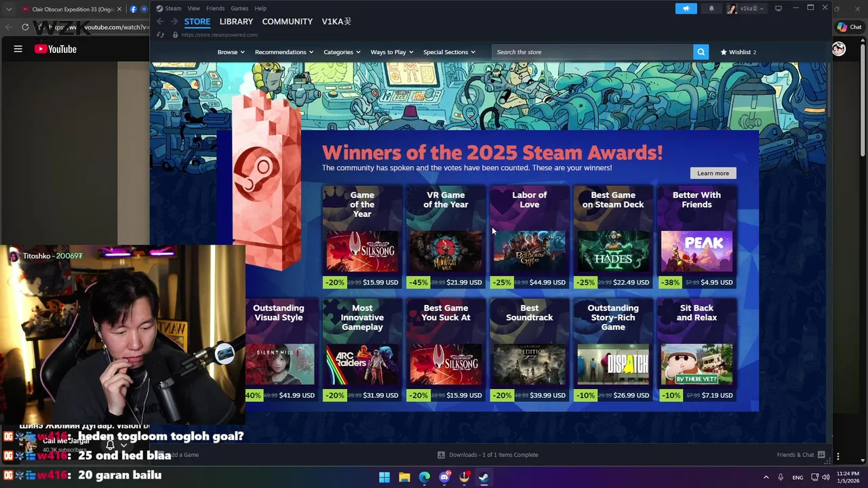Switch to the COMMUNITY tab

coord(287,22)
